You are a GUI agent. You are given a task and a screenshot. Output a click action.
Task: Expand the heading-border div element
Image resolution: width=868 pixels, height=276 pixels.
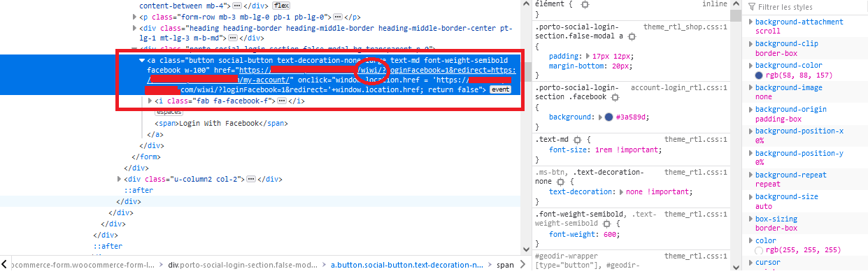click(x=135, y=27)
